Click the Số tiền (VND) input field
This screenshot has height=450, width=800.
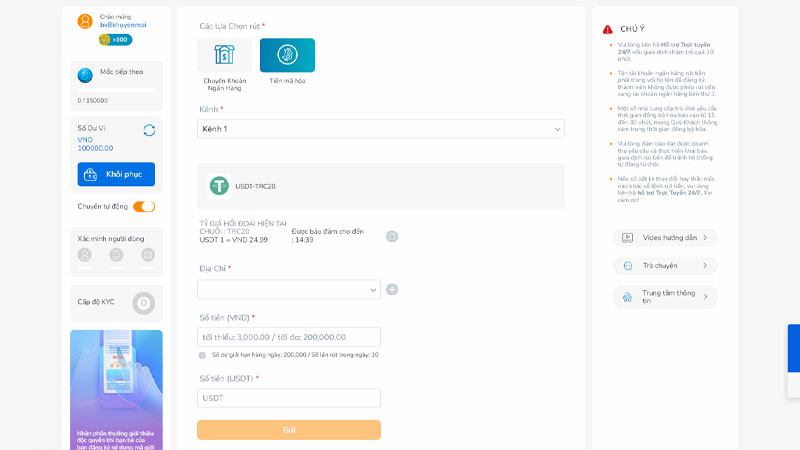[x=289, y=337]
